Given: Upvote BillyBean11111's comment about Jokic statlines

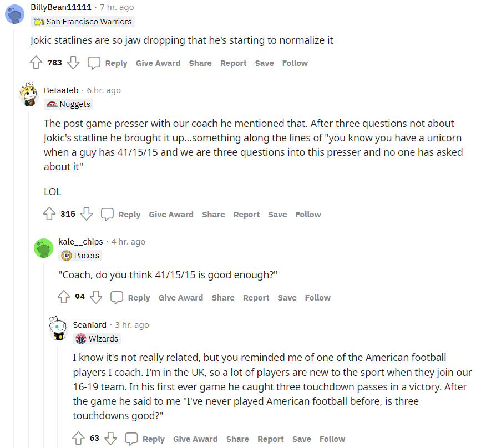Looking at the screenshot, I should (x=36, y=63).
